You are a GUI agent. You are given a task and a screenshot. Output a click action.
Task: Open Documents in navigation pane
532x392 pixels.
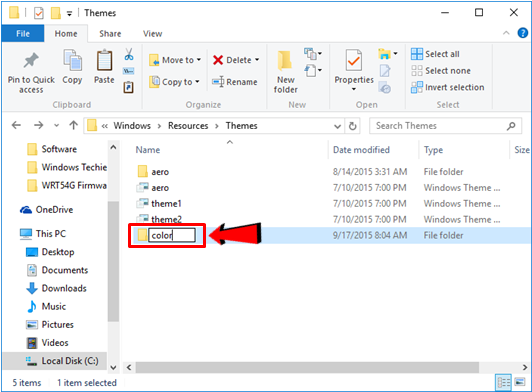pyautogui.click(x=57, y=270)
